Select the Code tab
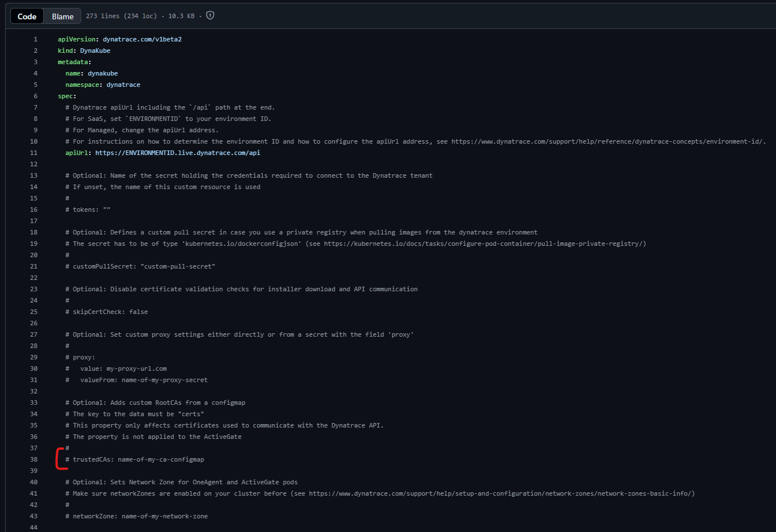 [27, 16]
